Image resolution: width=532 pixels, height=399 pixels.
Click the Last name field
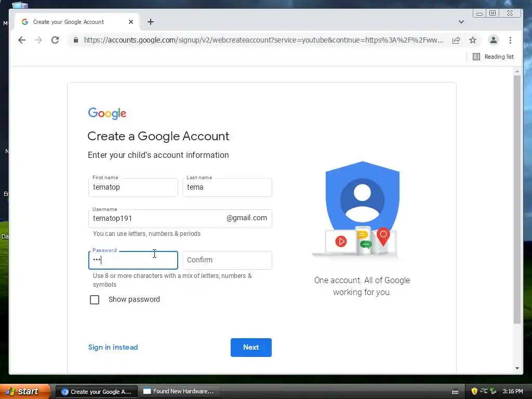[227, 187]
